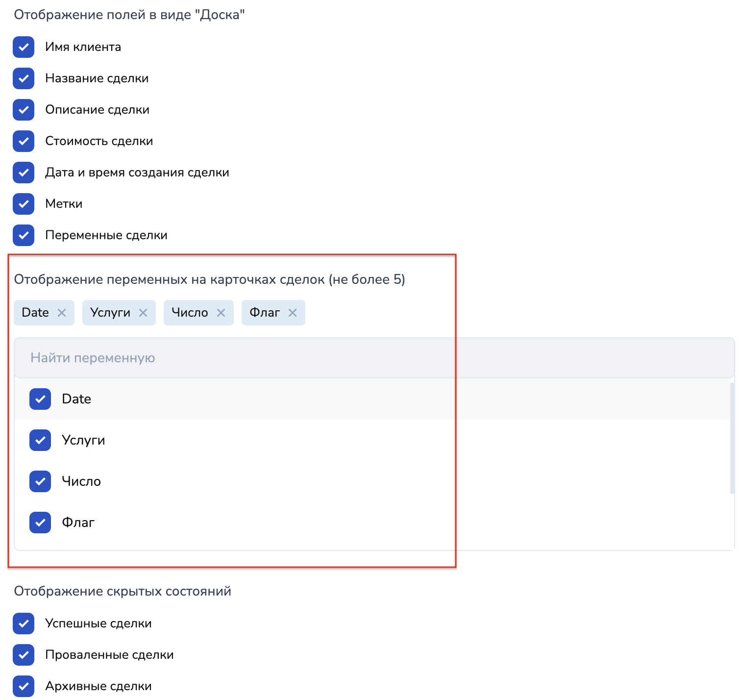
Task: Uncheck Услуги in the variables list
Action: (x=40, y=440)
